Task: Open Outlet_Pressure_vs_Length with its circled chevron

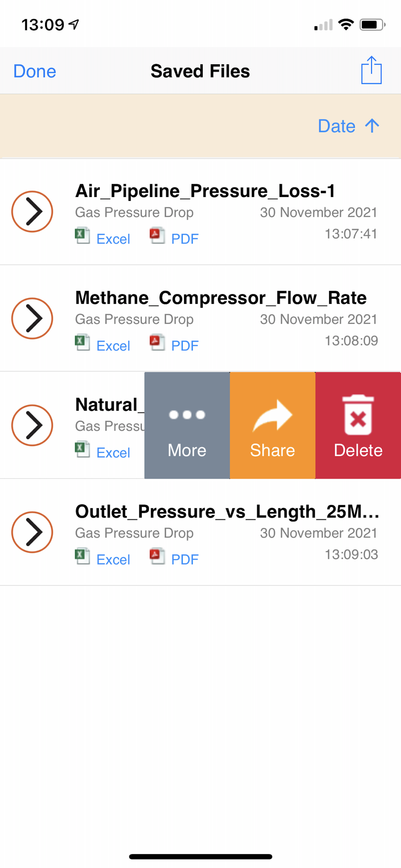Action: pyautogui.click(x=32, y=532)
